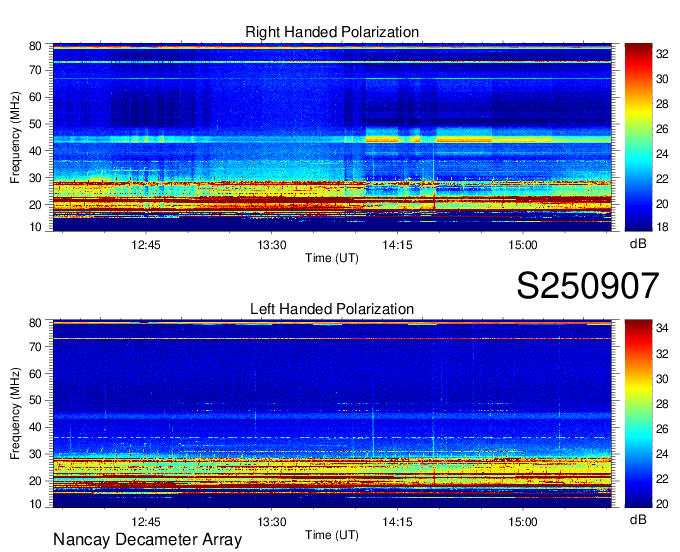This screenshot has height=552, width=680.
Task: Click "Frequency (MHz)" label of Right Handed plot
Action: click(x=15, y=137)
